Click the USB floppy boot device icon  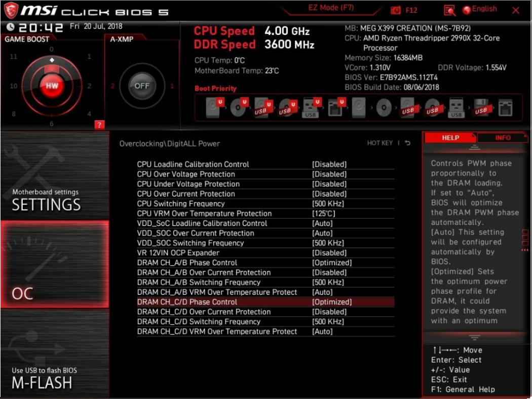click(x=481, y=108)
